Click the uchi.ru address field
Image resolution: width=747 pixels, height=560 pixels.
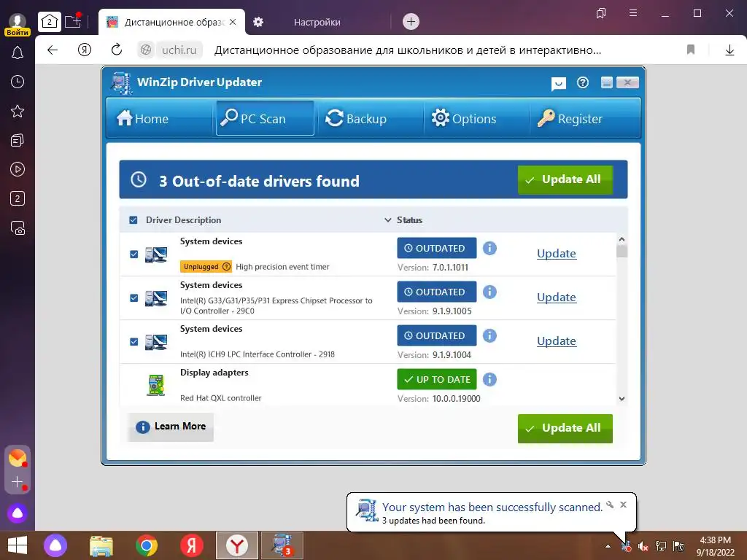click(x=179, y=50)
